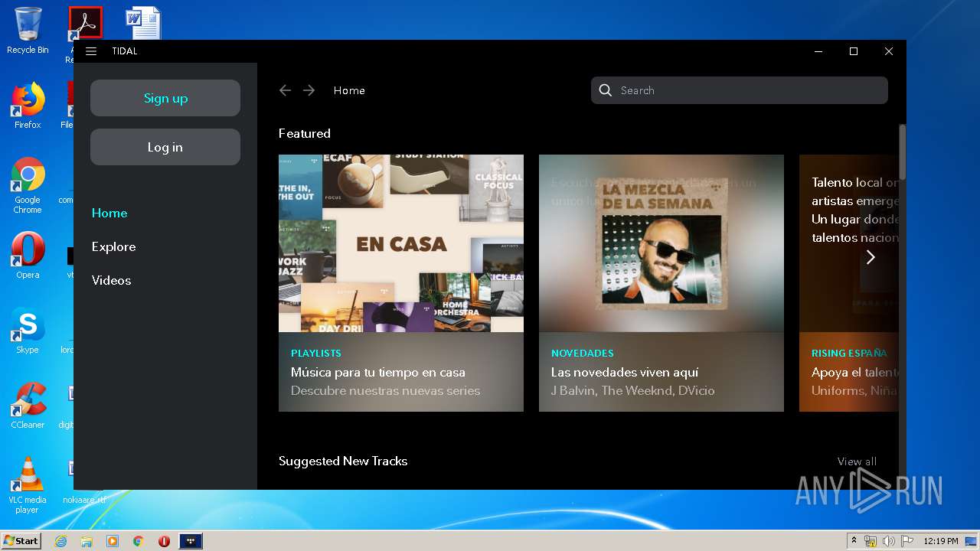Viewport: 980px width, 551px height.
Task: Select the VLC media player shortcut
Action: coord(28,485)
